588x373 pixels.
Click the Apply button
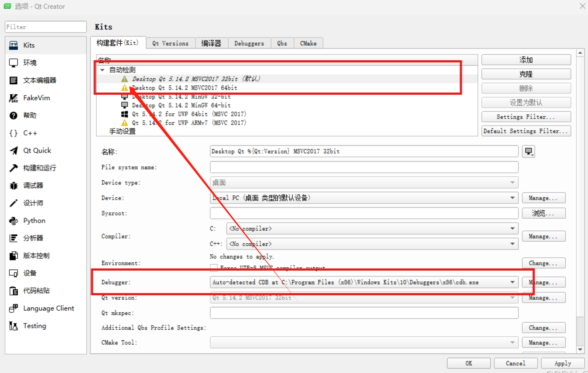[x=562, y=363]
